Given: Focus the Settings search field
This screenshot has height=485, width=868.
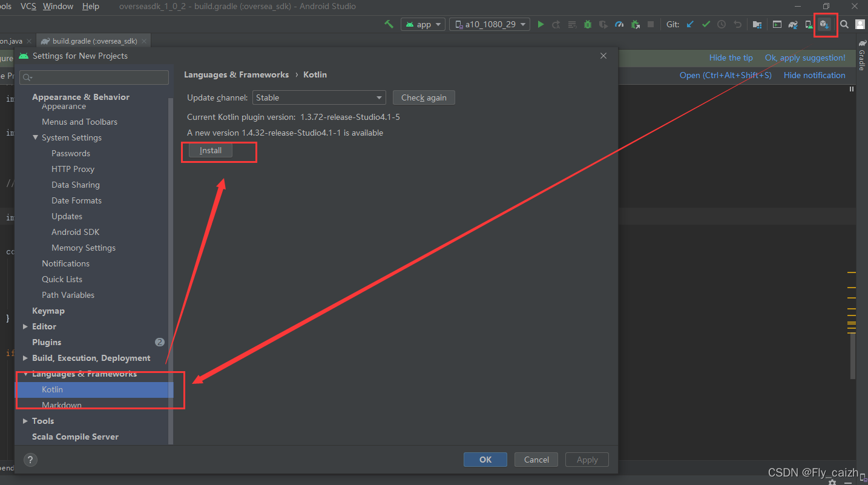Looking at the screenshot, I should pyautogui.click(x=94, y=78).
